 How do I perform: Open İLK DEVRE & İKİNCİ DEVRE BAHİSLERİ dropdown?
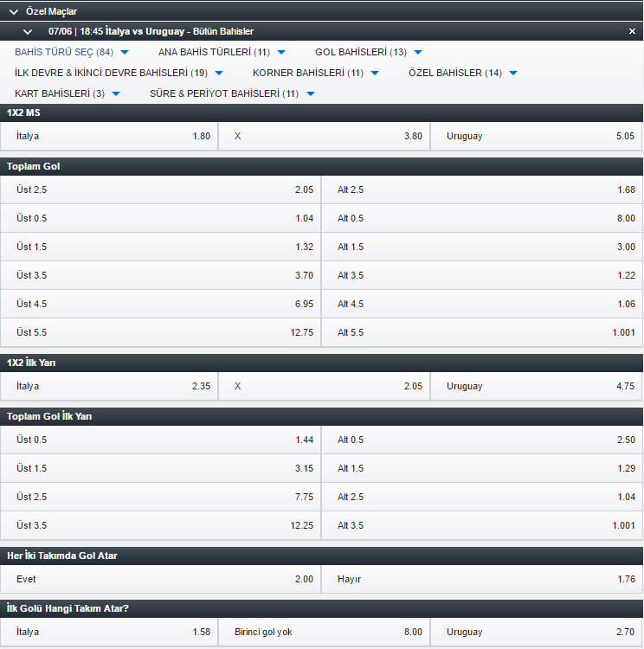tap(119, 73)
